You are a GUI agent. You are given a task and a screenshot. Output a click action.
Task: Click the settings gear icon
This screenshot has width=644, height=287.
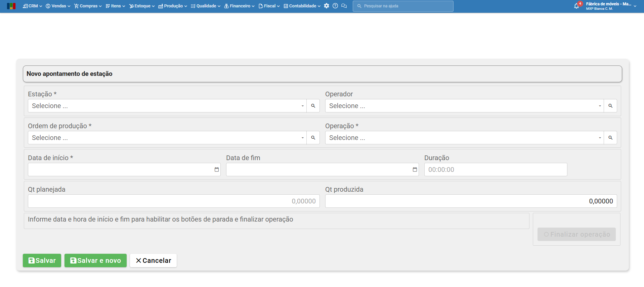point(327,6)
